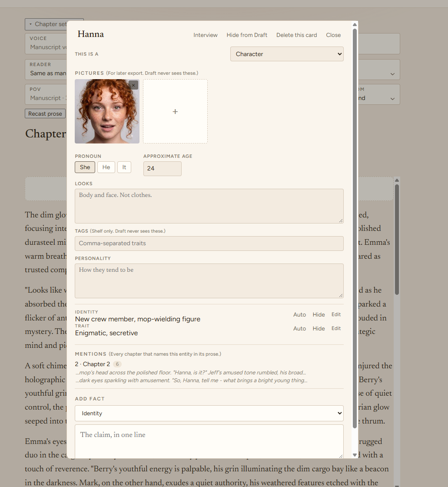The width and height of the screenshot is (448, 487).
Task: Click Hide from Draft
Action: (x=247, y=35)
